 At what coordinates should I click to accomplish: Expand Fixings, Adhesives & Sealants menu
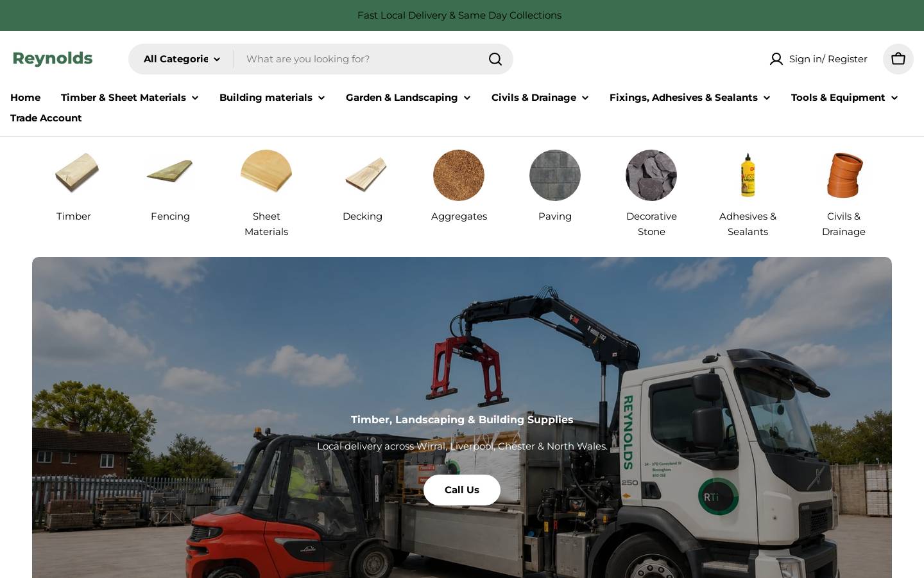click(x=690, y=98)
